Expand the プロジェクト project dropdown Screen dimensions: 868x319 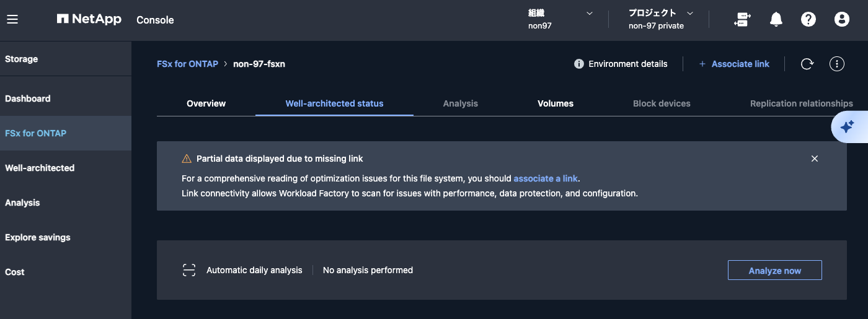tap(690, 13)
